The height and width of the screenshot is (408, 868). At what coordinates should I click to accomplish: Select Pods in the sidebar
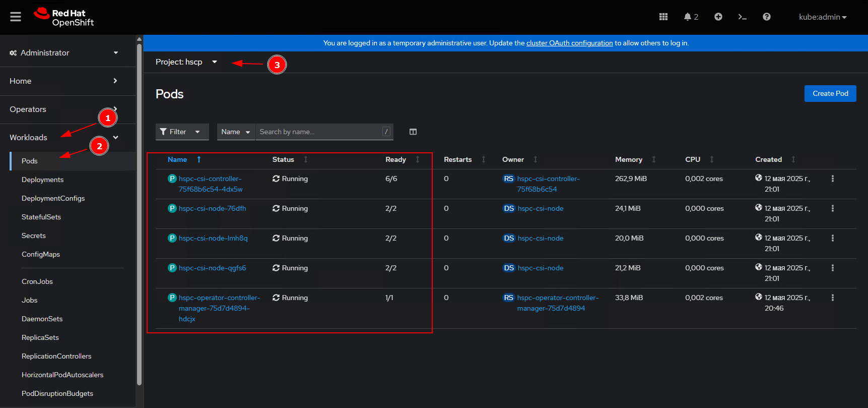(x=30, y=161)
